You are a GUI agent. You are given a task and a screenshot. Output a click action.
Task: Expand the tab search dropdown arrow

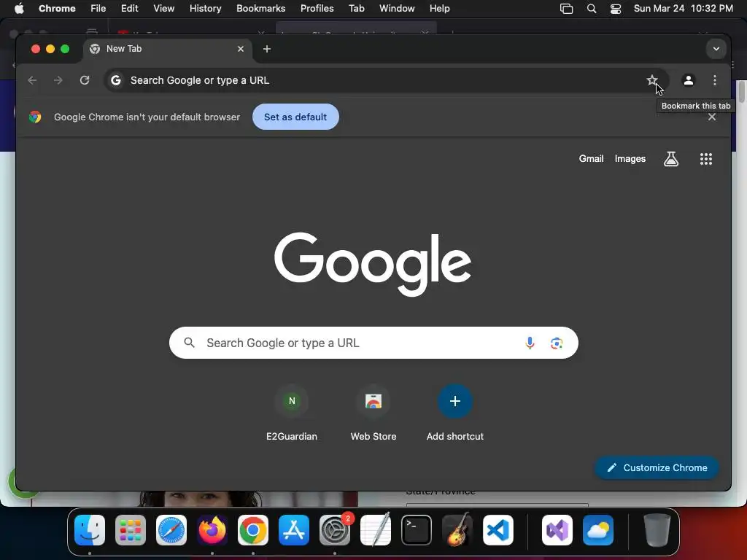716,49
